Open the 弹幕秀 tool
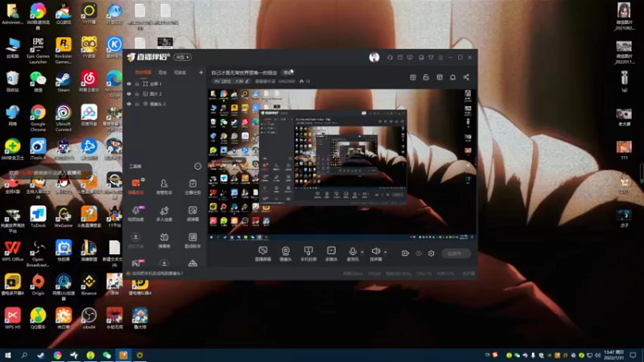Screen dimensions: 644x362 [164, 240]
